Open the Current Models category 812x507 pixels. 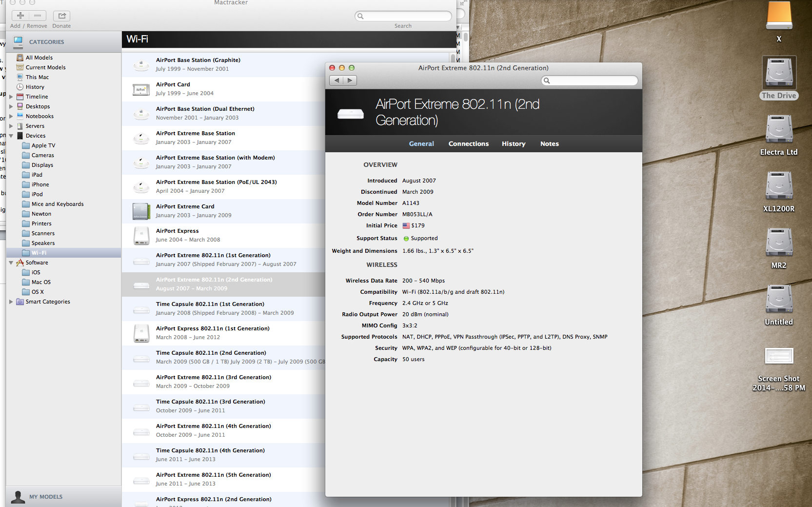(45, 67)
